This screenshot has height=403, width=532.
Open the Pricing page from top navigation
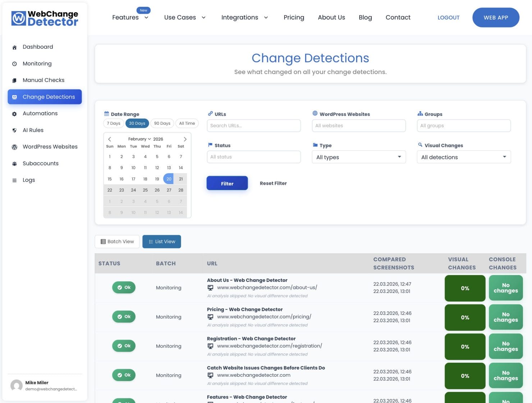point(294,17)
